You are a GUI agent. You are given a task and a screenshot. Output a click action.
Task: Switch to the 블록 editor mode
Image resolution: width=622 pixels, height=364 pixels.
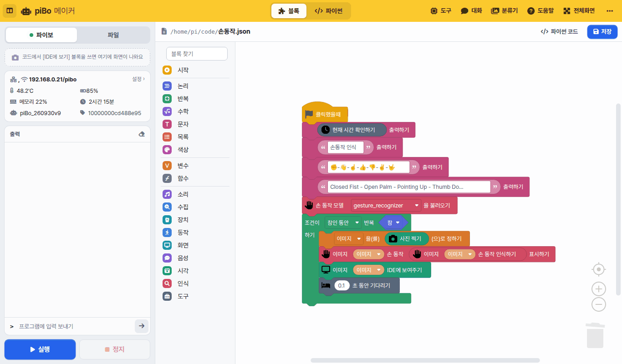point(289,11)
